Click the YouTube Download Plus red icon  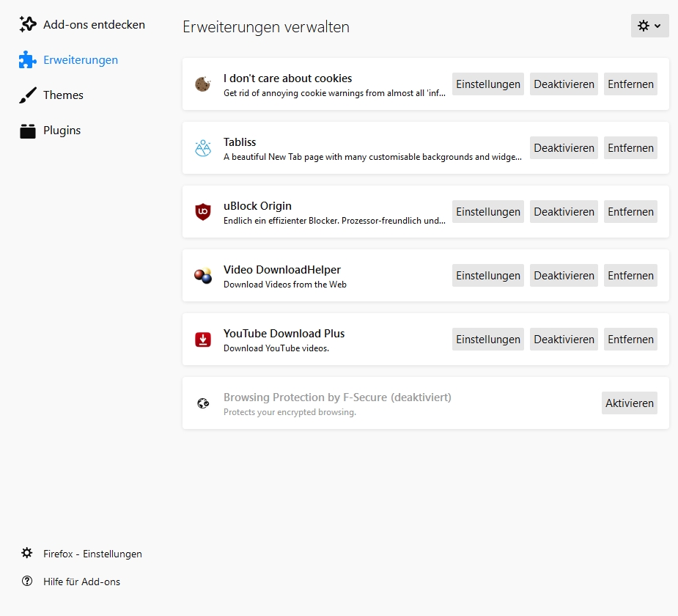(203, 339)
